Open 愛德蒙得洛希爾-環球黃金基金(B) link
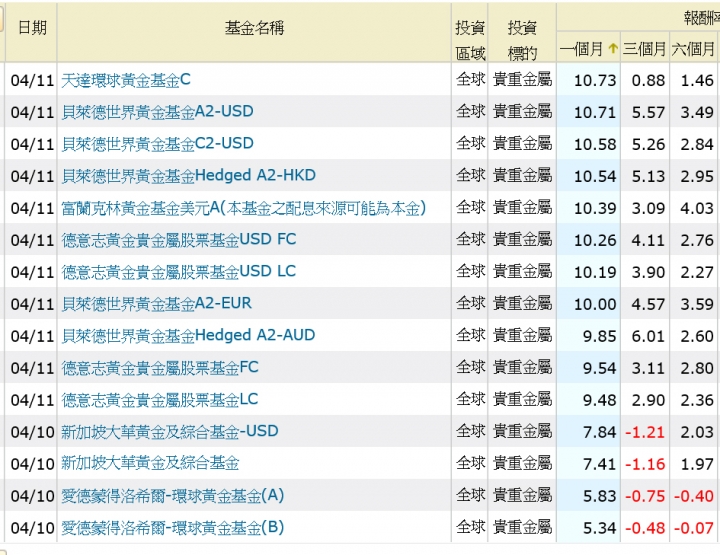Screen dimensions: 720x555 (173, 528)
